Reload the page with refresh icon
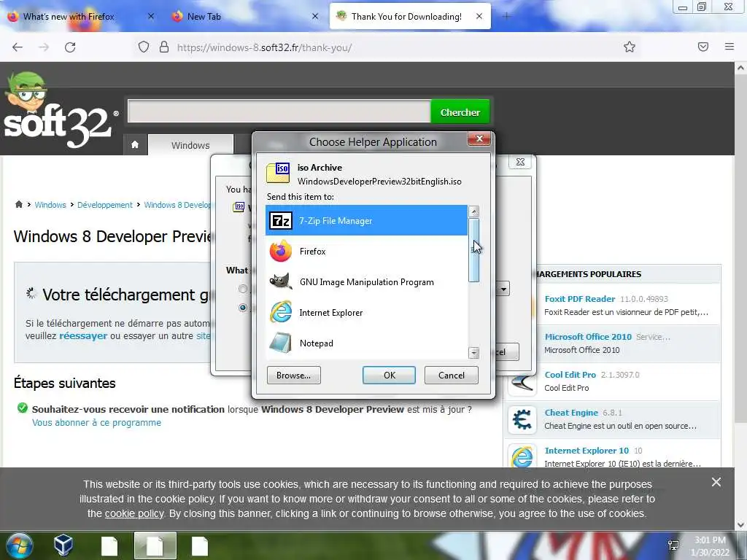 (x=70, y=47)
